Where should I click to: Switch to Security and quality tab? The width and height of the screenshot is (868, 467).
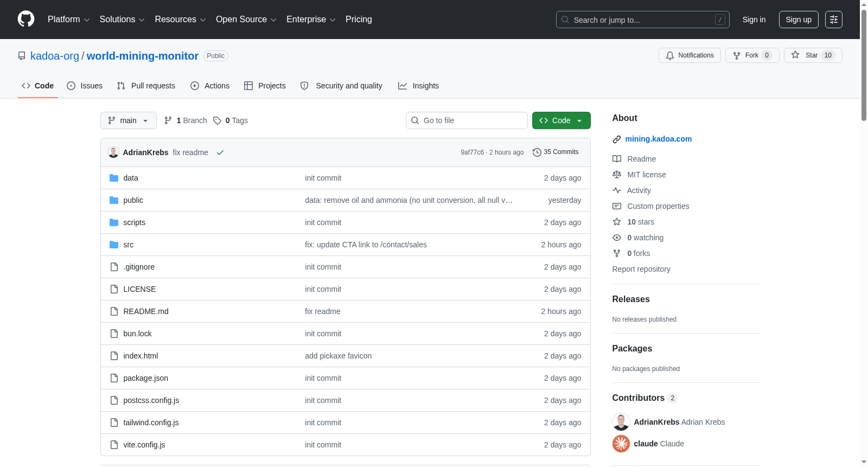click(341, 86)
